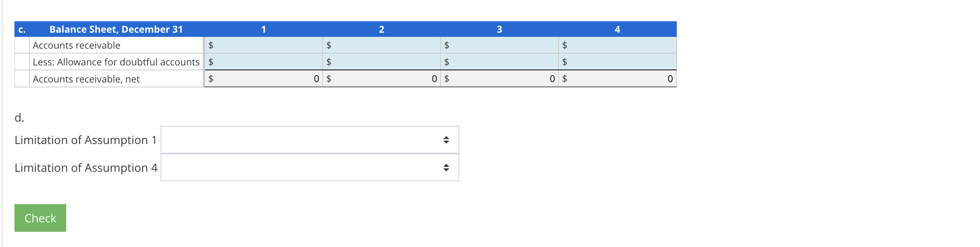The image size is (980, 247).
Task: Click the section label d.
Action: click(x=19, y=118)
